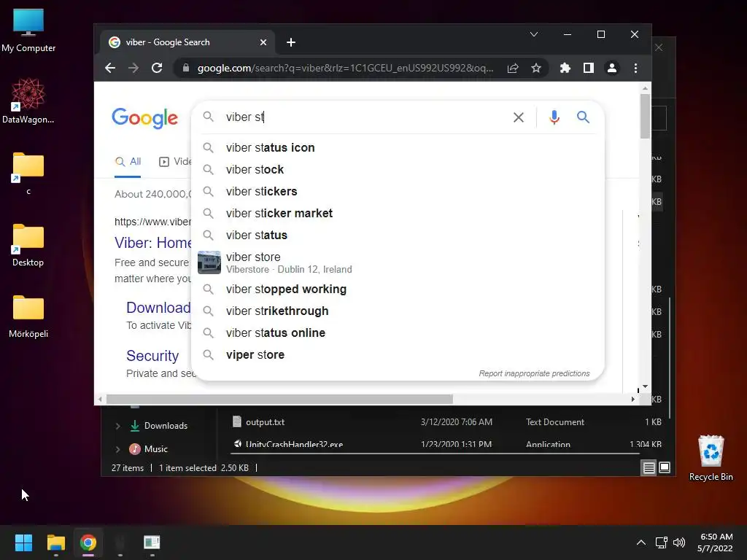Screen dimensions: 747x560
Task: Open the tab search chevron in title bar
Action: [534, 34]
